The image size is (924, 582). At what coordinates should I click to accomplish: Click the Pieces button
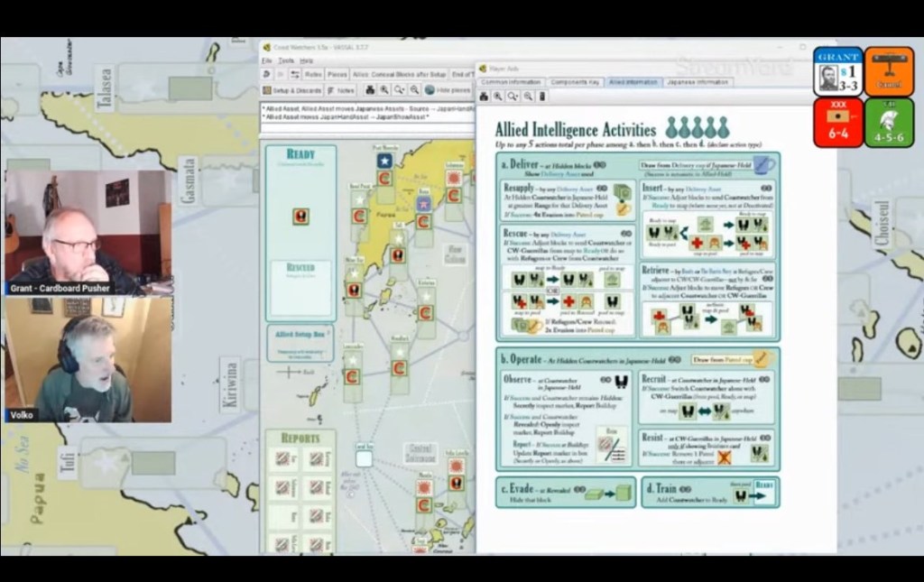337,74
